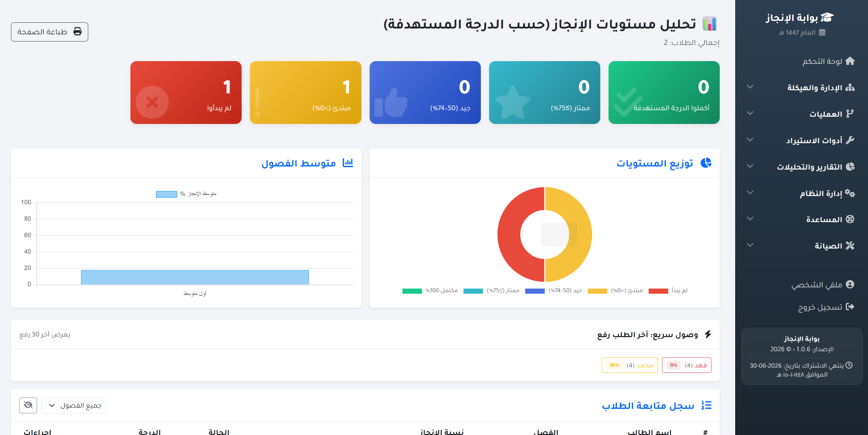Toggle the مكتمل 100% legend entry
Viewport: 868px width, 435px height.
(430, 291)
